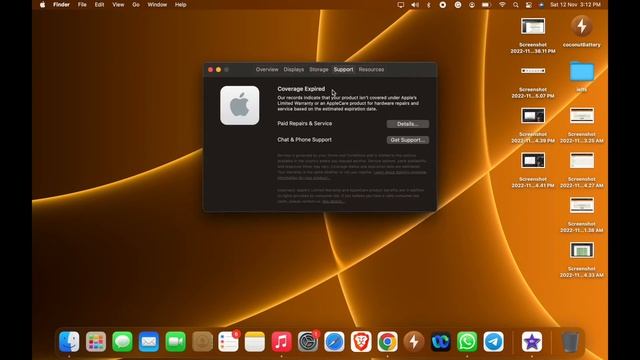Image resolution: width=640 pixels, height=360 pixels.
Task: Click the date and time in menu bar
Action: click(575, 5)
